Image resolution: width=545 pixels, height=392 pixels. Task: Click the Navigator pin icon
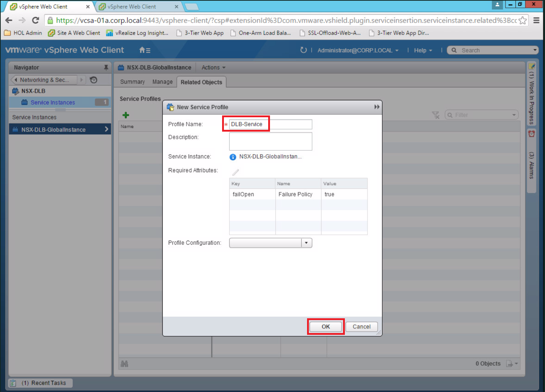point(106,67)
